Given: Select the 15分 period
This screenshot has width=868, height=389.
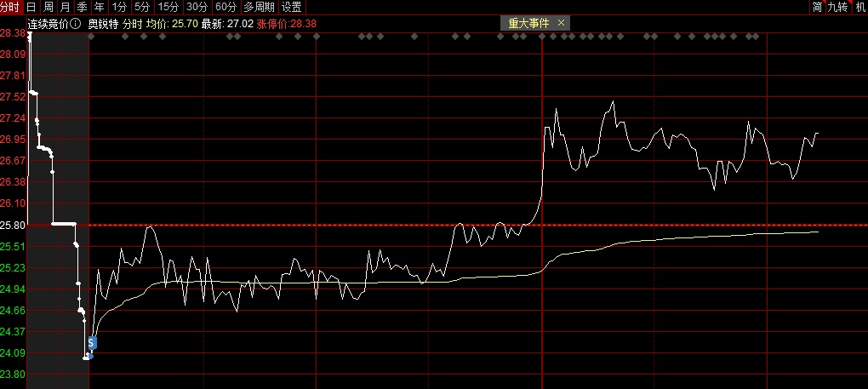Looking at the screenshot, I should (x=168, y=7).
